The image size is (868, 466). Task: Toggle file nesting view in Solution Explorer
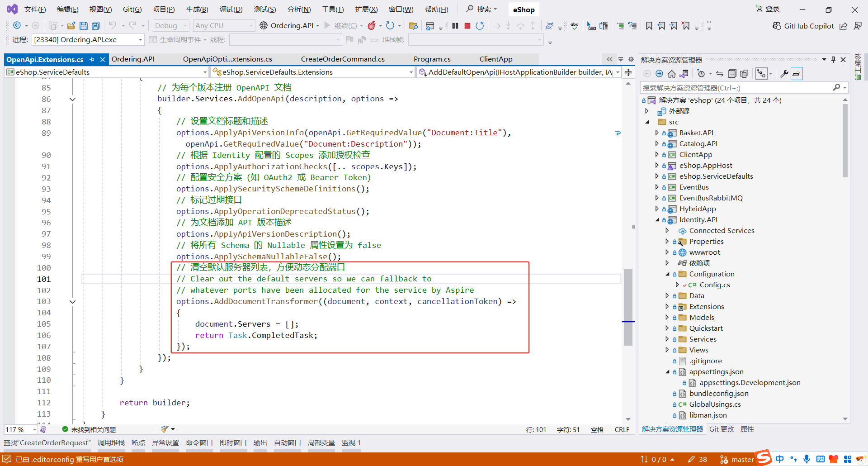(x=762, y=74)
